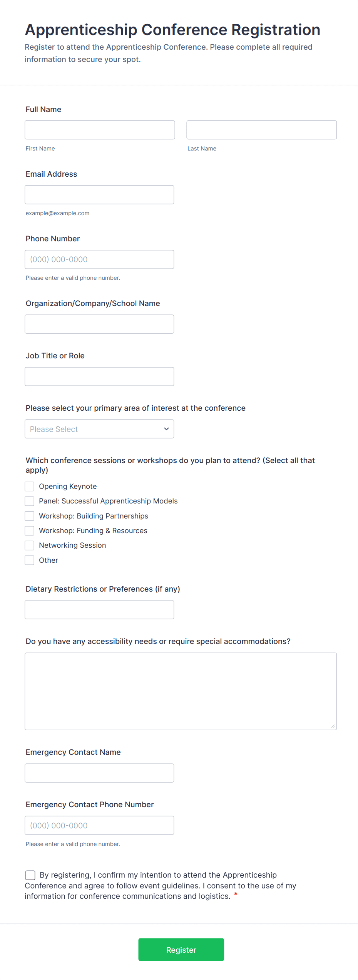This screenshot has height=980, width=358.
Task: Click the accessibility needs text area
Action: 181,691
